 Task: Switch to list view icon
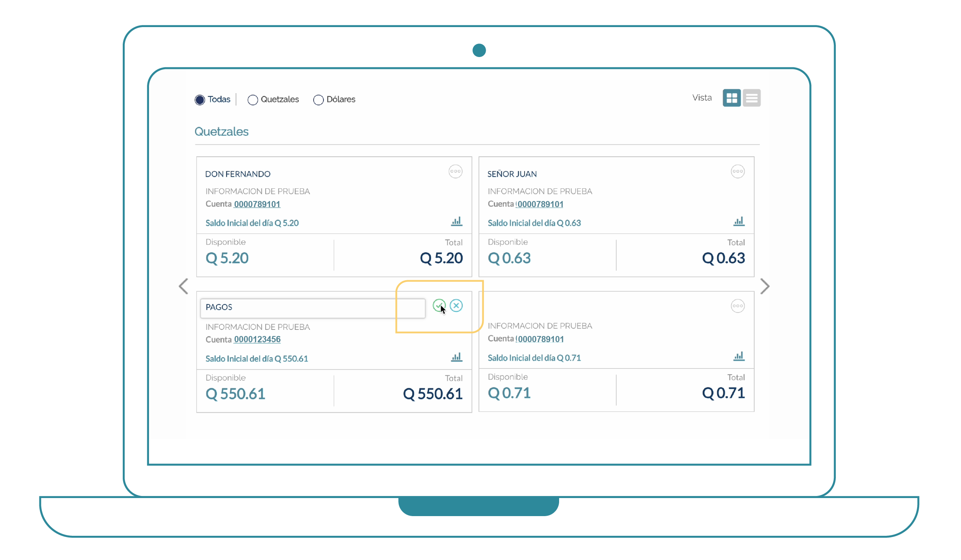(x=751, y=98)
